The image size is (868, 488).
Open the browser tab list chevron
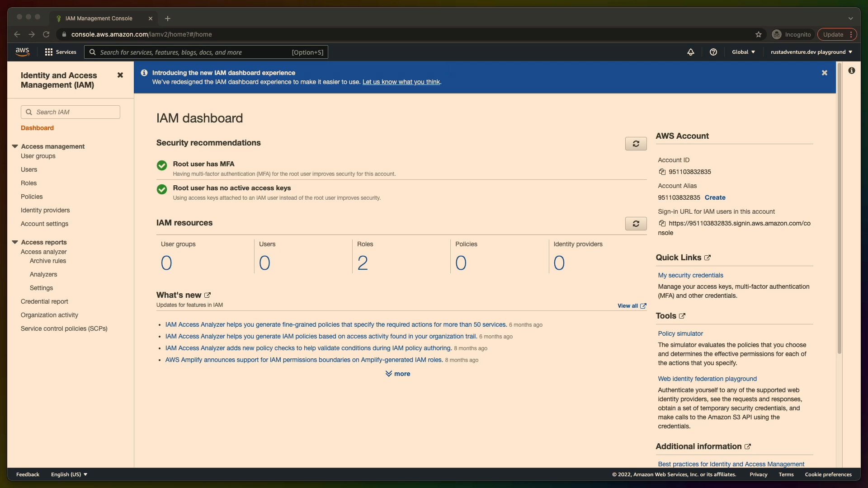850,19
